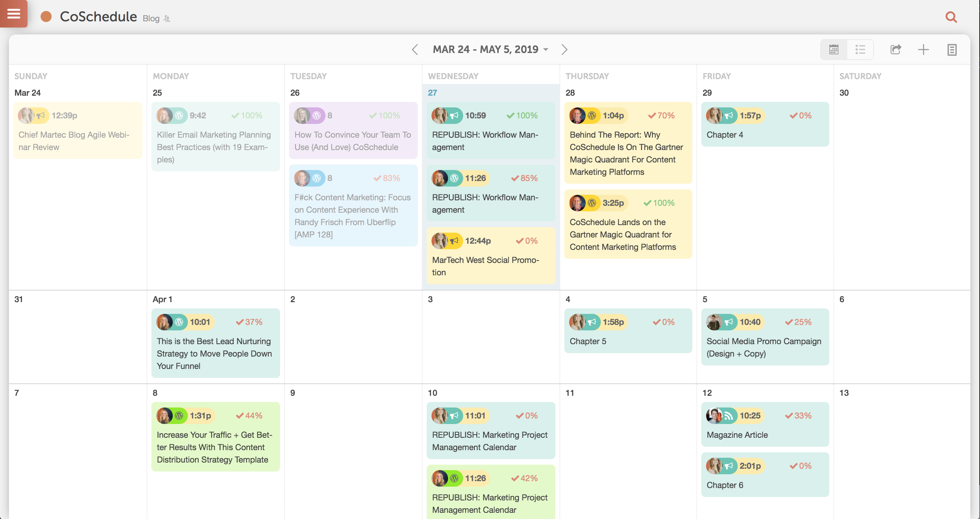The height and width of the screenshot is (519, 980).
Task: Go to previous date range arrow
Action: (x=415, y=50)
